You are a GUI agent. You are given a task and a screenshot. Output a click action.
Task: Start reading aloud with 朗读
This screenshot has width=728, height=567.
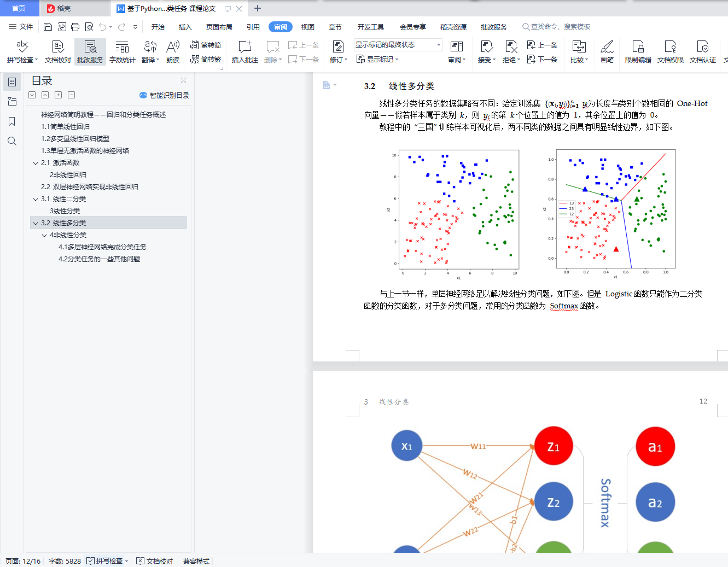pyautogui.click(x=173, y=52)
